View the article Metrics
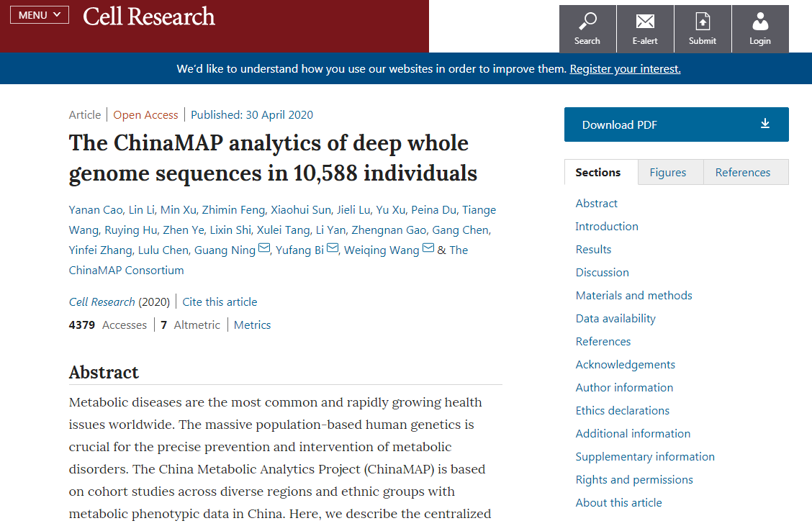 pos(252,325)
